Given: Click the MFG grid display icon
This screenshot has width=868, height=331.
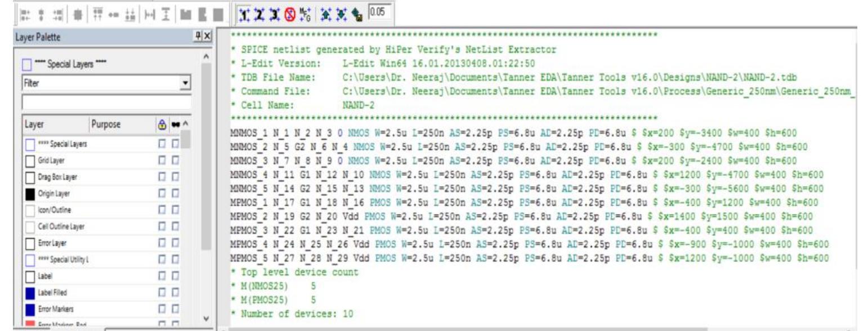Looking at the screenshot, I should tap(305, 12).
